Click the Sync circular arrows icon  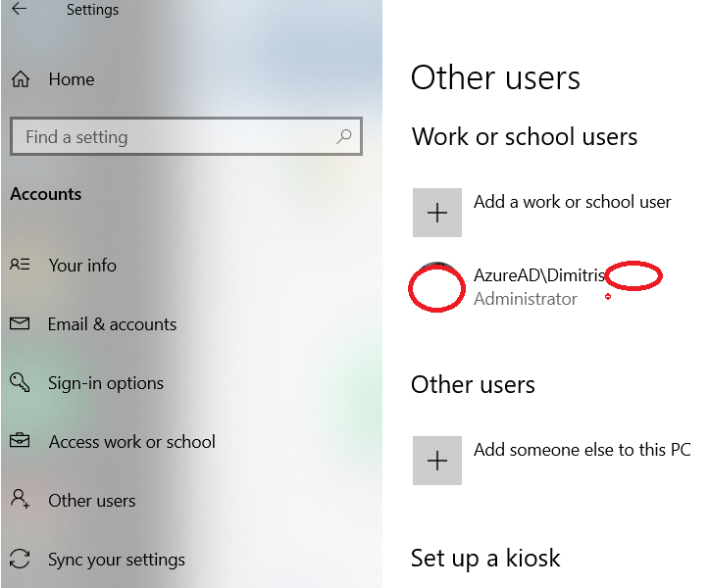coord(20,559)
